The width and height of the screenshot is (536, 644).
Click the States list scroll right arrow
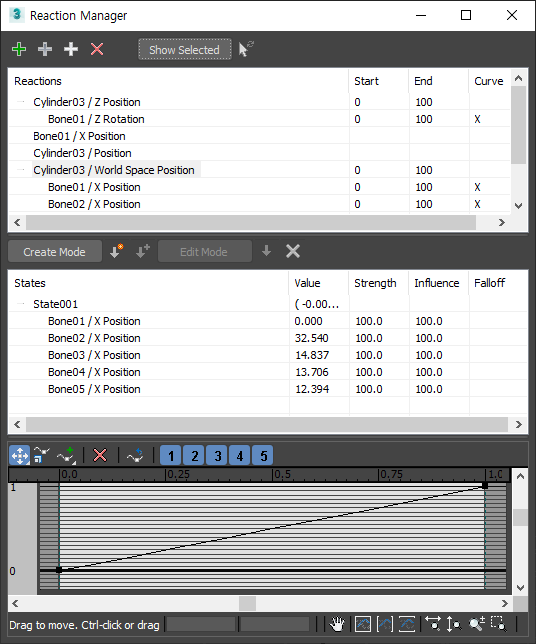519,424
